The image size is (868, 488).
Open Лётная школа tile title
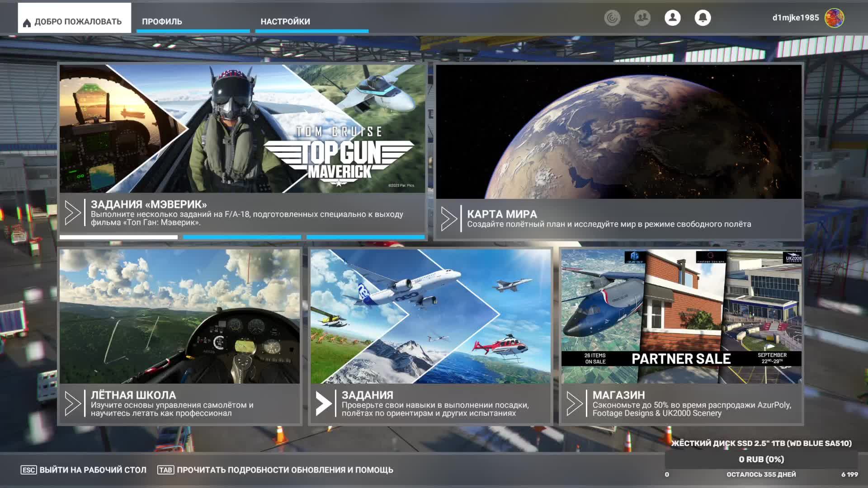[133, 395]
